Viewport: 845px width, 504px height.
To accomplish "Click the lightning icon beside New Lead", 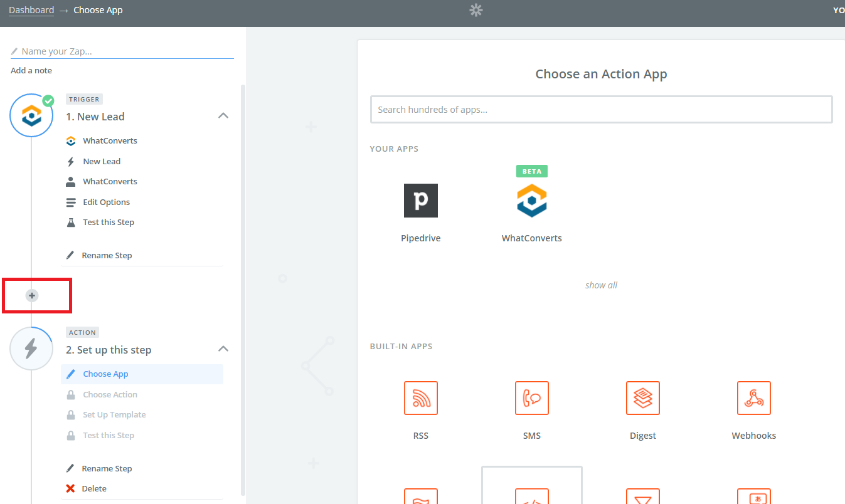I will coord(71,161).
